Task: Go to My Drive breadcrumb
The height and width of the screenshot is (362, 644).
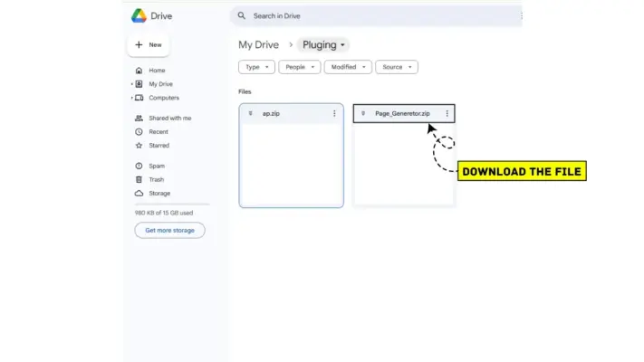Action: 258,44
